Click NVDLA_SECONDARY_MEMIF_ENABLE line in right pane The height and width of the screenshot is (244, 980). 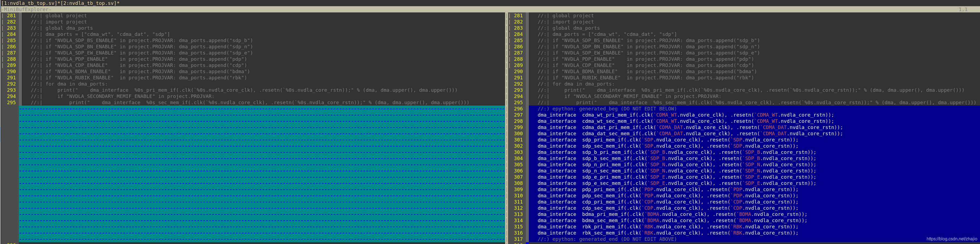point(629,96)
